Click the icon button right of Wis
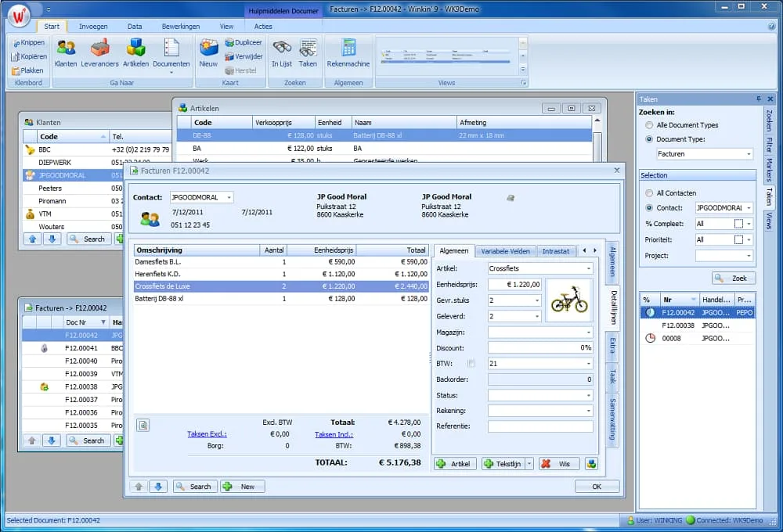Image resolution: width=783 pixels, height=532 pixels. tap(591, 464)
